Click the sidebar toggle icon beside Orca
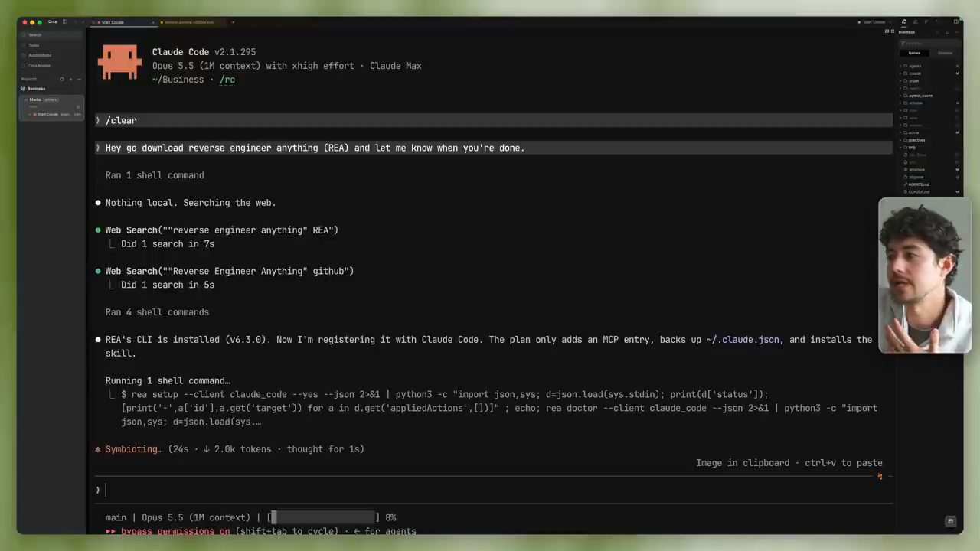 click(65, 22)
